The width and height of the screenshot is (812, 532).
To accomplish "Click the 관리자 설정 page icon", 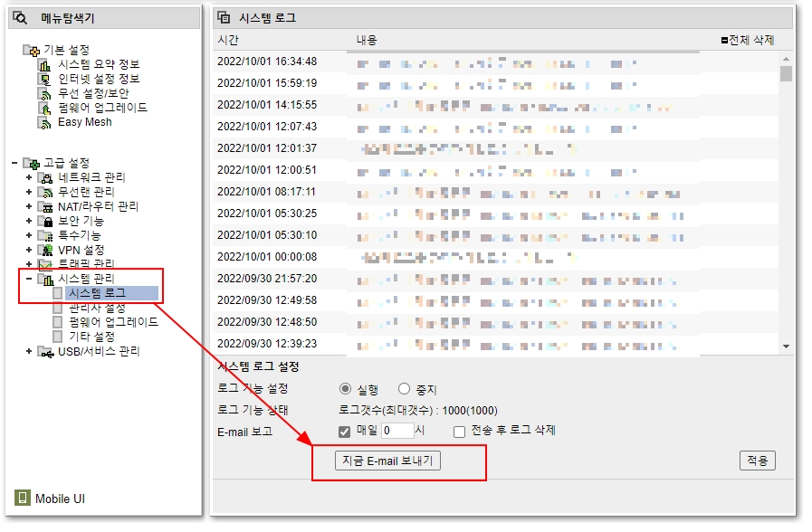I will tap(58, 308).
